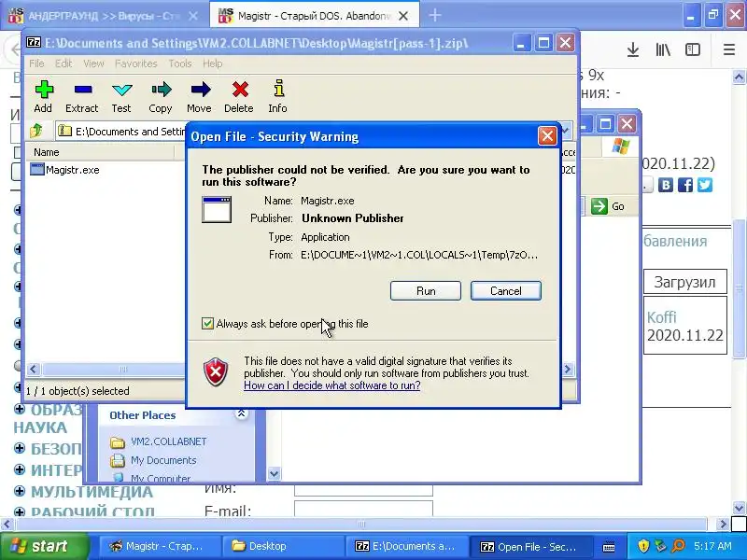Screen dimensions: 747x560
Task: Open the 7-Zip Favorites menu
Action: click(x=135, y=63)
